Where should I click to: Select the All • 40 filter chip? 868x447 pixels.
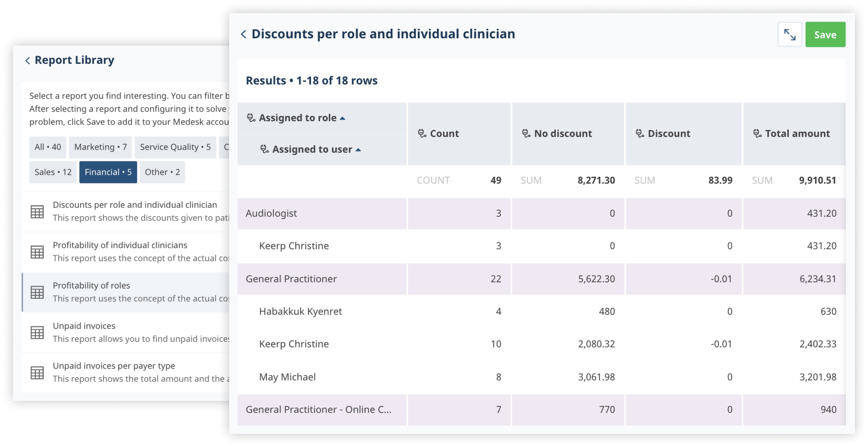[x=47, y=147]
